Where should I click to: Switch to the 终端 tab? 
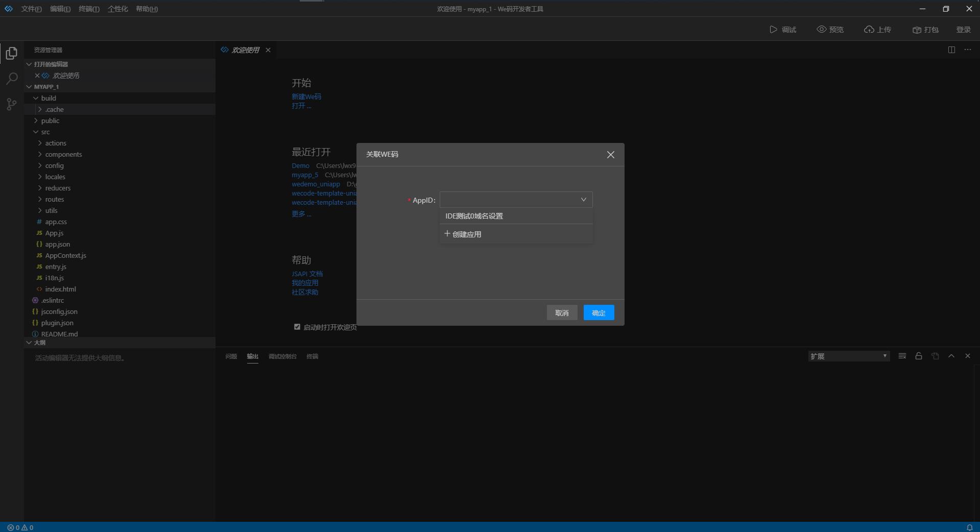313,356
